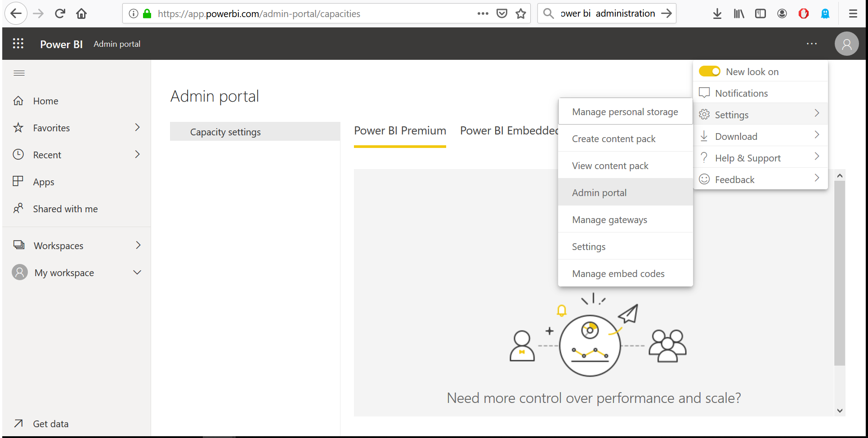Choose View content pack from menu
Screen dimensions: 868x438
tap(625, 165)
